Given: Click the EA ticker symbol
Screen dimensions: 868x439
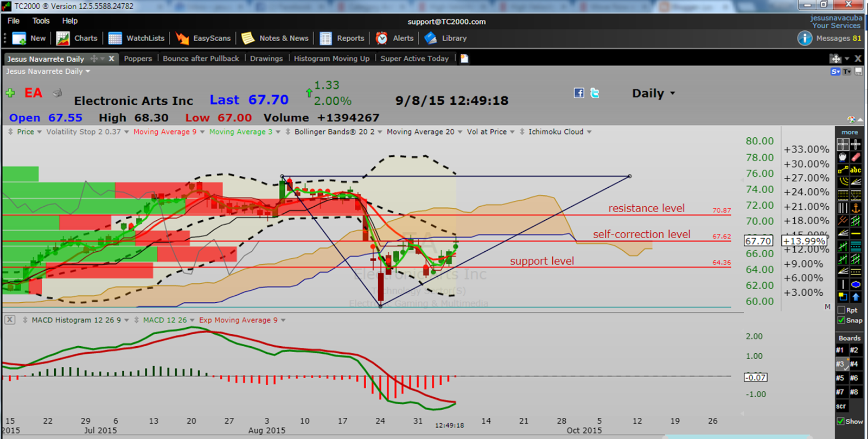Looking at the screenshot, I should [34, 93].
